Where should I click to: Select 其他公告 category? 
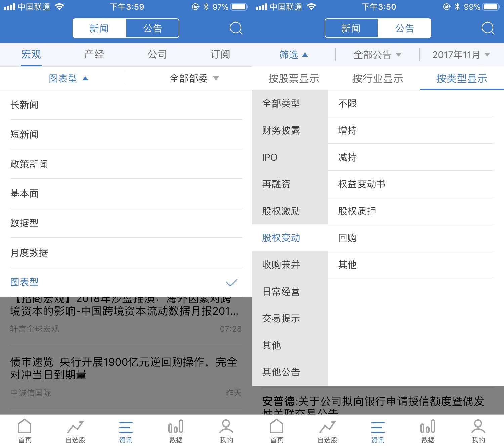pyautogui.click(x=290, y=372)
